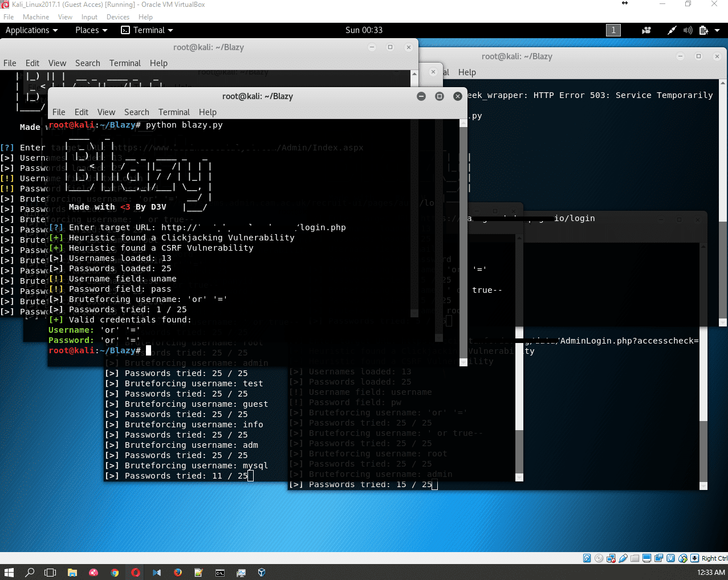
Task: Open the VirtualBox File menu
Action: [x=9, y=17]
